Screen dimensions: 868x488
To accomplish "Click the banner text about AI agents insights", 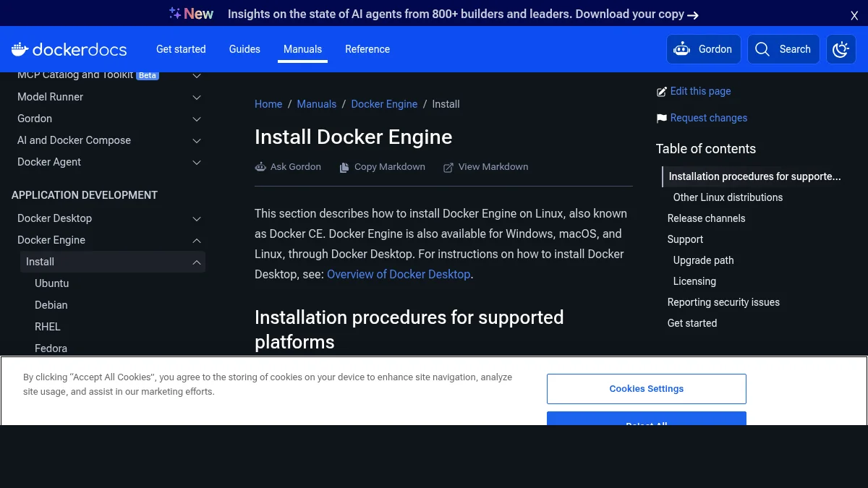I will [x=456, y=14].
